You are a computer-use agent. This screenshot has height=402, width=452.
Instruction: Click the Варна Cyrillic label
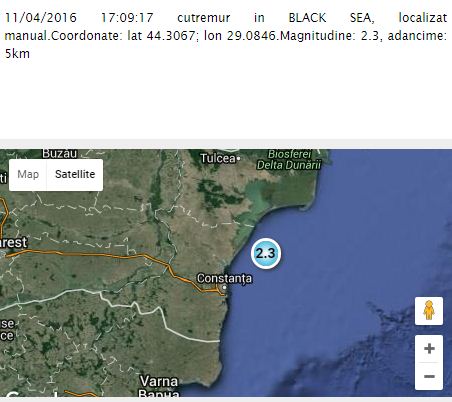tap(159, 394)
